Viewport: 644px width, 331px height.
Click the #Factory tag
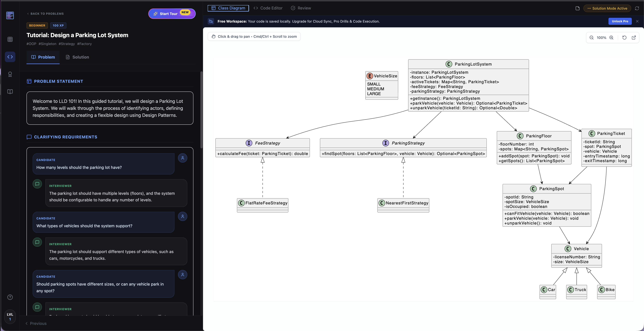click(x=84, y=44)
